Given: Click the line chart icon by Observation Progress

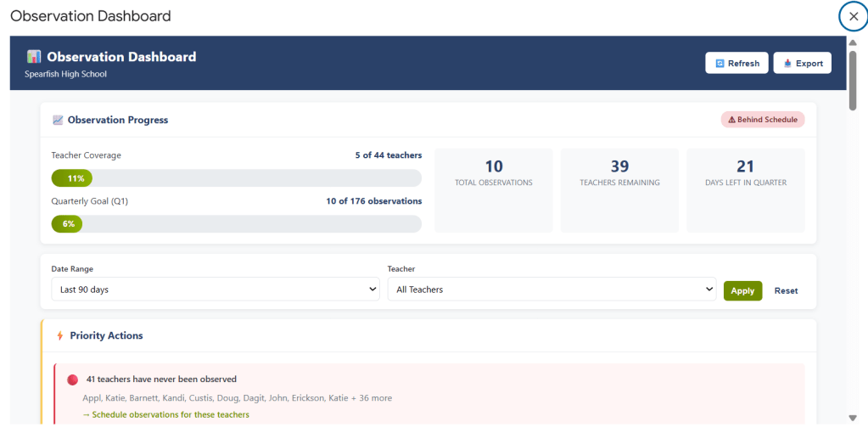Looking at the screenshot, I should click(58, 121).
